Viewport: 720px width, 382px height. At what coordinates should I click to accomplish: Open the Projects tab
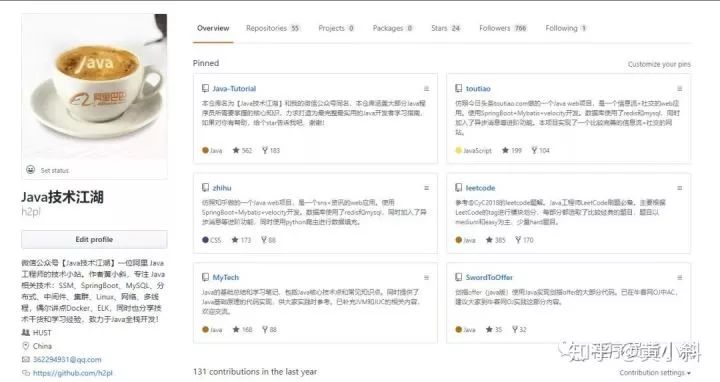336,28
